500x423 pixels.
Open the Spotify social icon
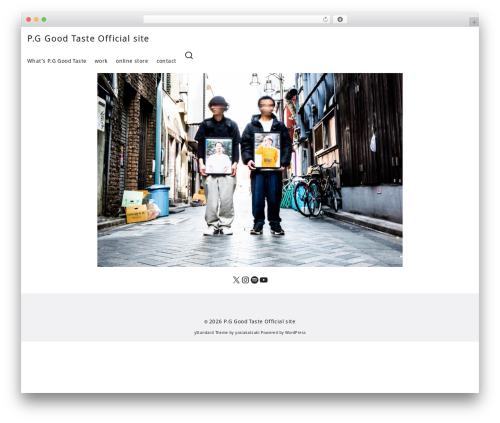pos(254,280)
